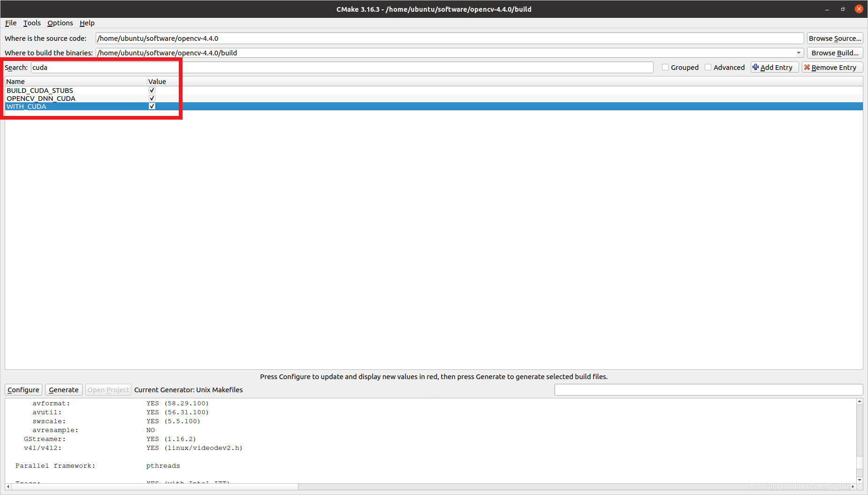Open the Tools menu
Image resolution: width=868 pixels, height=495 pixels.
click(32, 23)
